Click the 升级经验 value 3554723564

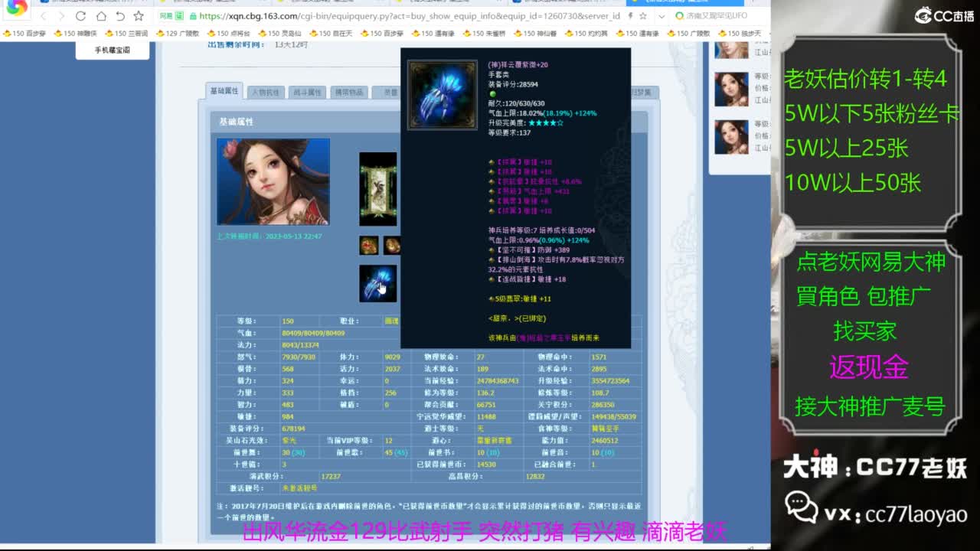coord(611,381)
